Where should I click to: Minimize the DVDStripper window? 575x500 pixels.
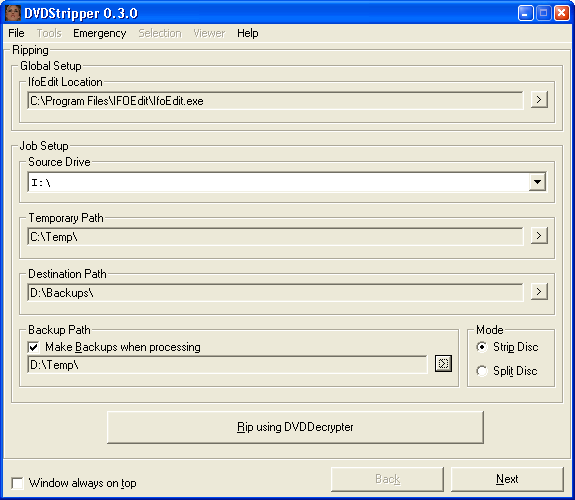(x=525, y=13)
